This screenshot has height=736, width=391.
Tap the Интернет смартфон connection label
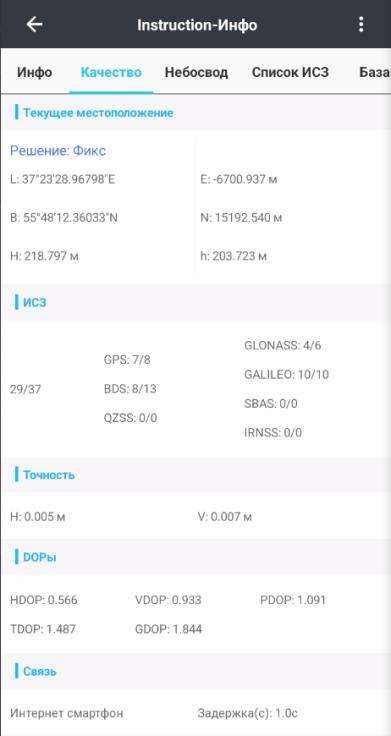coord(67,713)
